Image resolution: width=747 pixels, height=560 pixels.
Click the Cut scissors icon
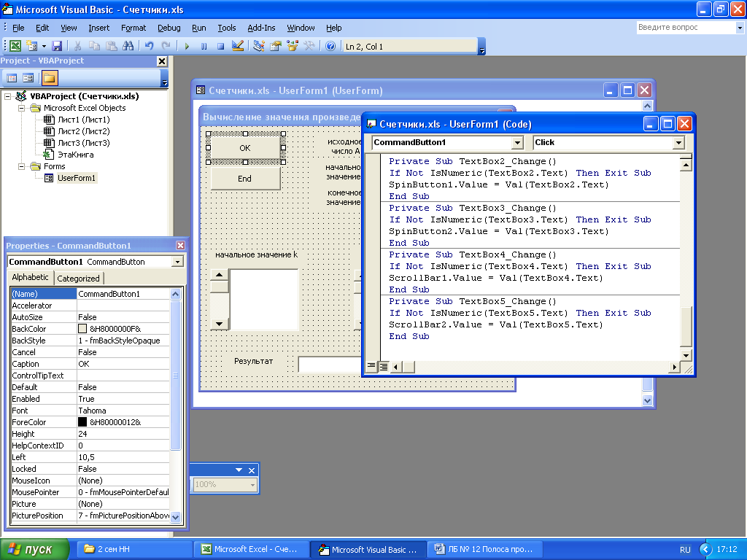[77, 46]
